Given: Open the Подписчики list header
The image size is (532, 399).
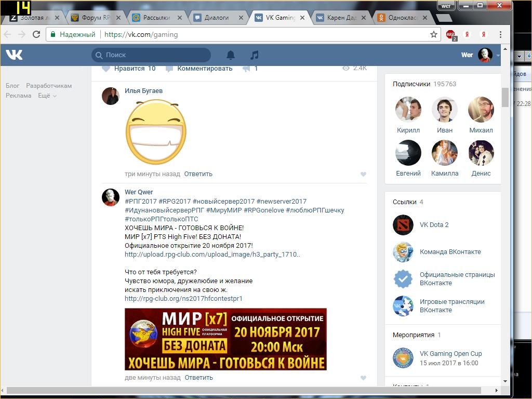Looking at the screenshot, I should [x=424, y=84].
